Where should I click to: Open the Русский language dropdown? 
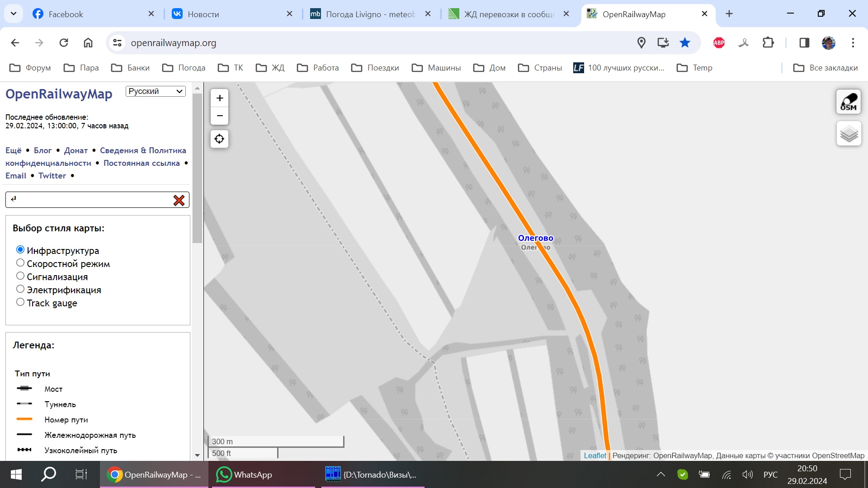[156, 91]
